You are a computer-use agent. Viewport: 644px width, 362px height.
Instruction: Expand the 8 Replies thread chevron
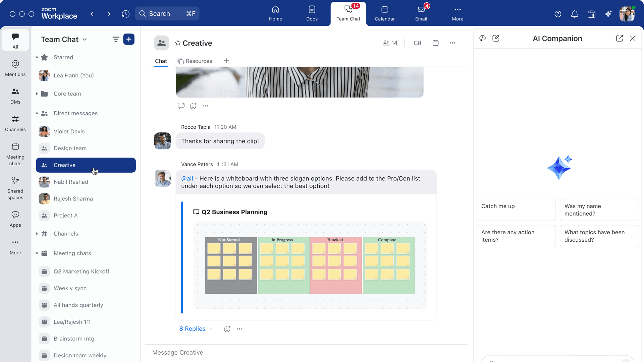(x=211, y=329)
